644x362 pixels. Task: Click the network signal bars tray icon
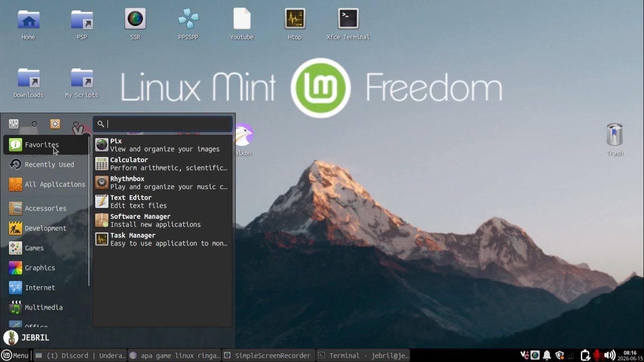pyautogui.click(x=572, y=355)
